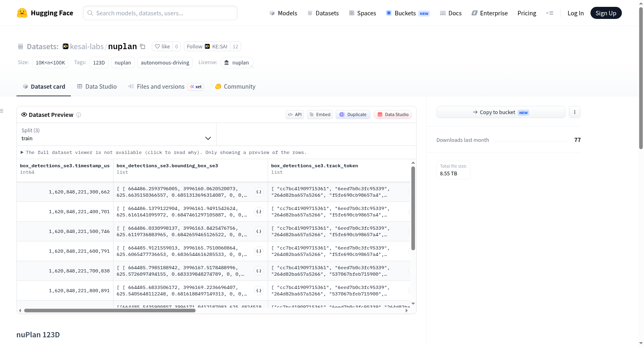Screen dimensions: 644x347
Task: Expand JSON cell for row 1,620,848,221,700,838
Action: [259, 271]
